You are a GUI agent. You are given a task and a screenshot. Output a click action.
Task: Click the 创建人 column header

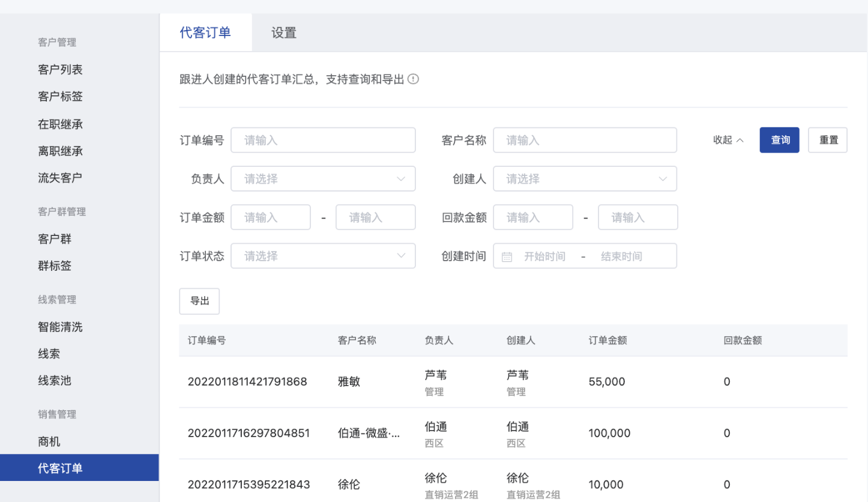pos(521,340)
